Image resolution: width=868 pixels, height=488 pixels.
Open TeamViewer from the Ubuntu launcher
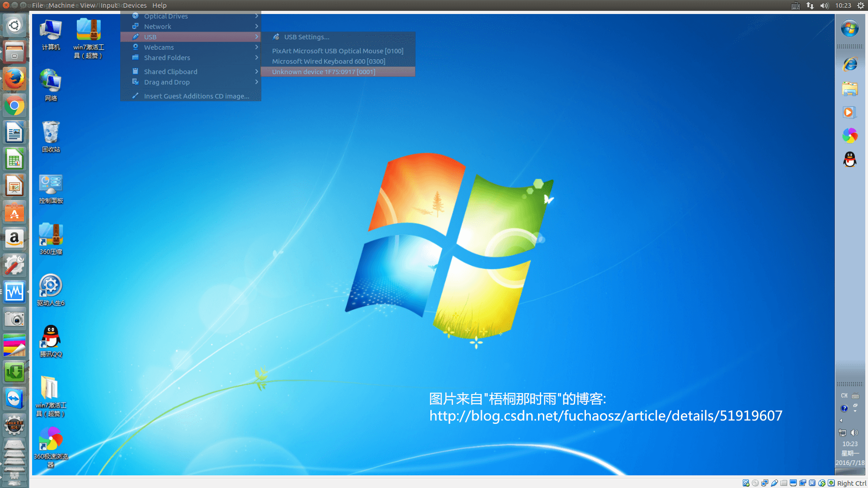[x=14, y=398]
